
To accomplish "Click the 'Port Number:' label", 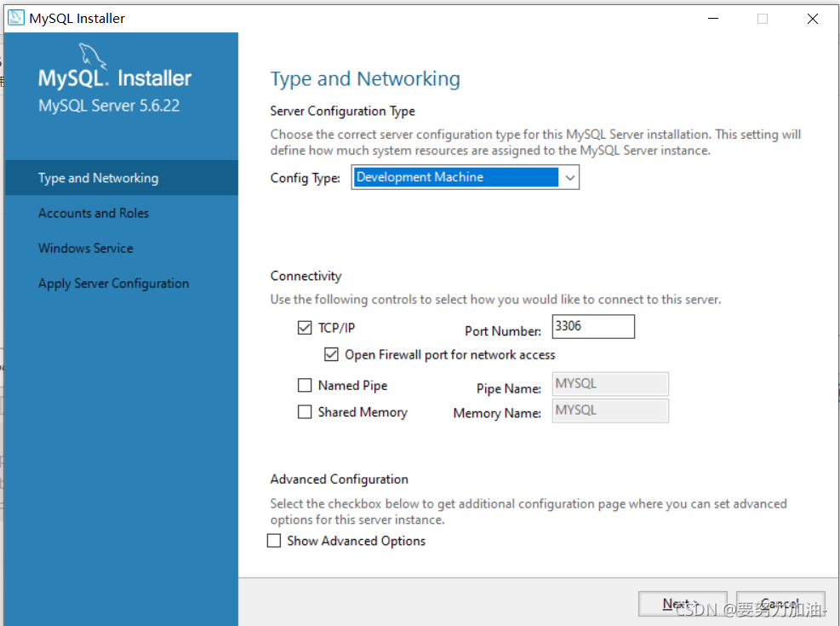I will tap(502, 331).
